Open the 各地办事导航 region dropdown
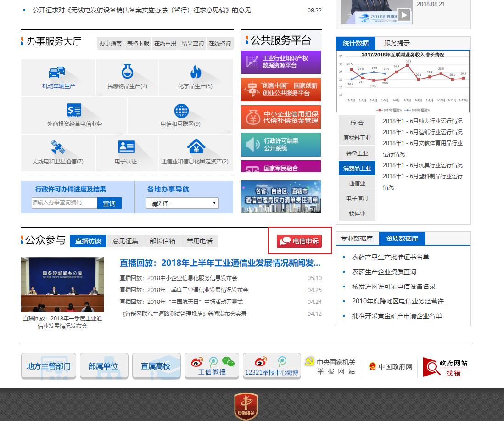Screen dimensions: 504x421 click(182, 203)
